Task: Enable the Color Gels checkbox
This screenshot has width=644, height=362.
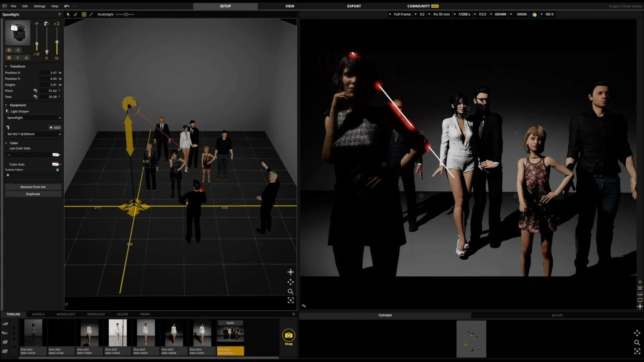Action: click(7, 164)
